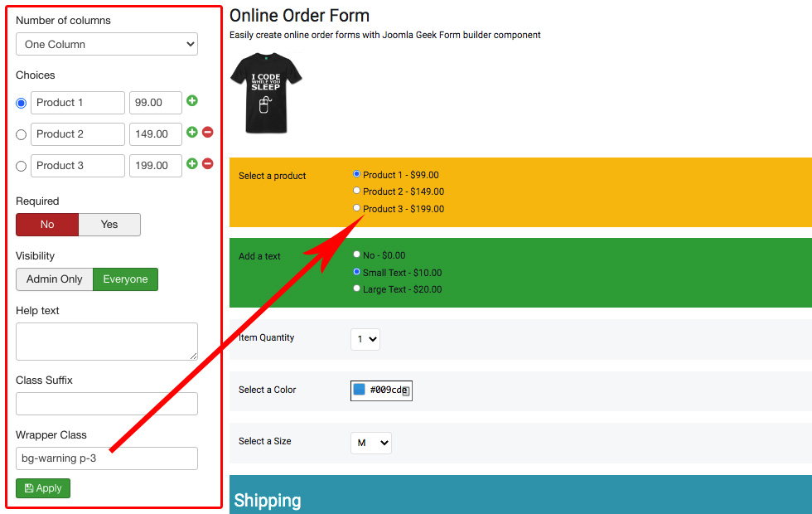812x514 pixels.
Task: Click the Item Quantity label
Action: (266, 337)
